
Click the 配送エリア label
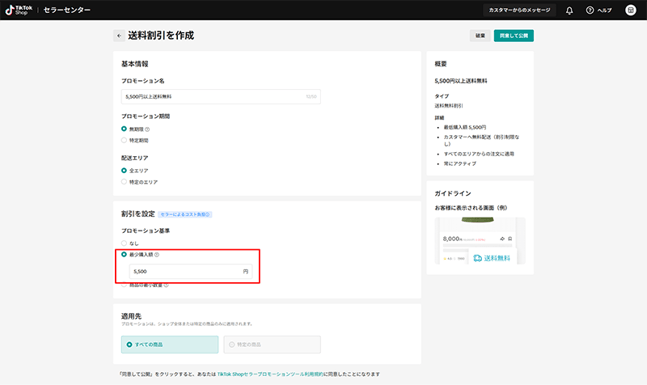coord(135,158)
